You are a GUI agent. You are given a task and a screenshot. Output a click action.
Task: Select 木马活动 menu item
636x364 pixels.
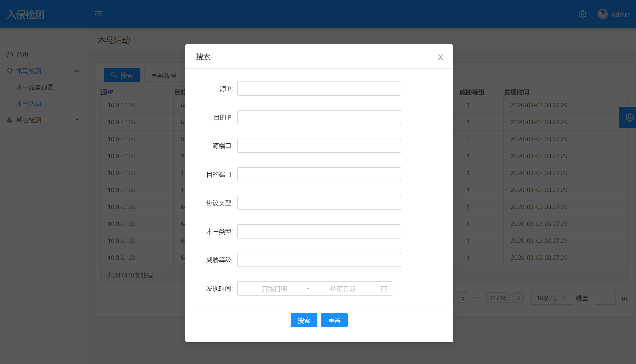[x=29, y=104]
